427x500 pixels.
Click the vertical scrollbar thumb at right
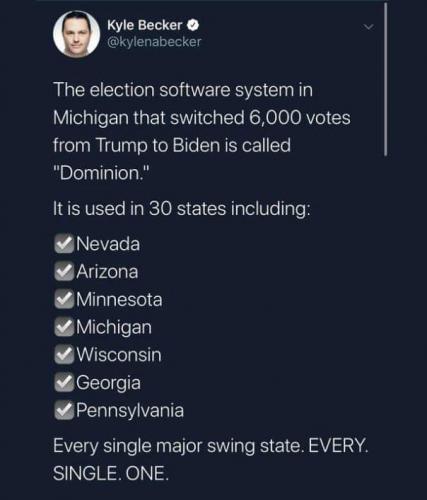tap(386, 79)
